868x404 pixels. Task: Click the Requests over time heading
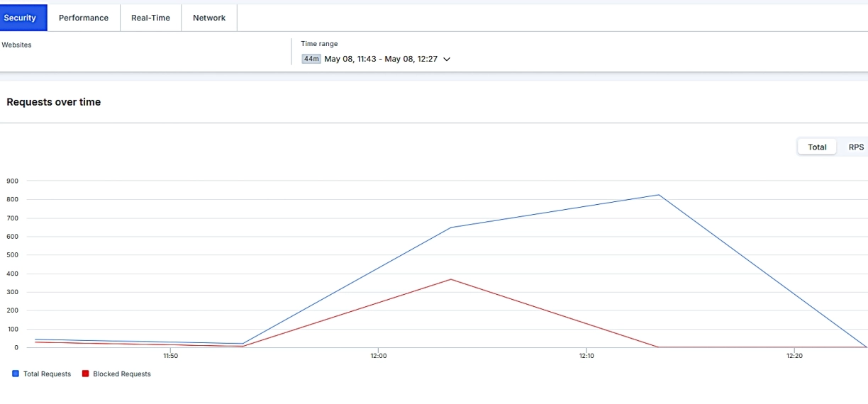(54, 102)
